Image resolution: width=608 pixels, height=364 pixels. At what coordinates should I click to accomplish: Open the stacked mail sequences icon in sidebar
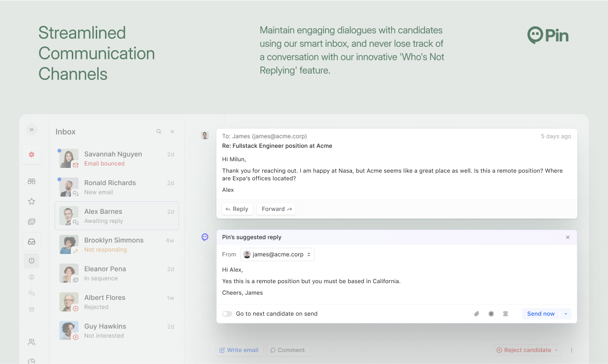pos(32,221)
